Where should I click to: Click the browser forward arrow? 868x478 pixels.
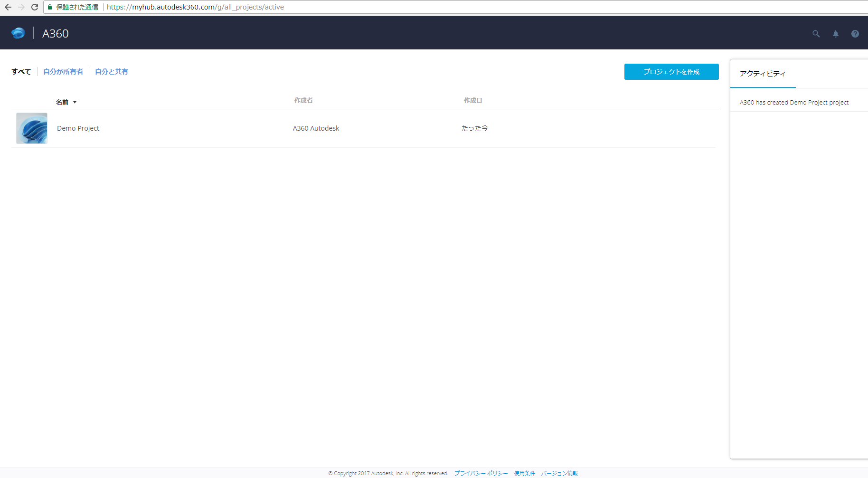click(x=21, y=7)
